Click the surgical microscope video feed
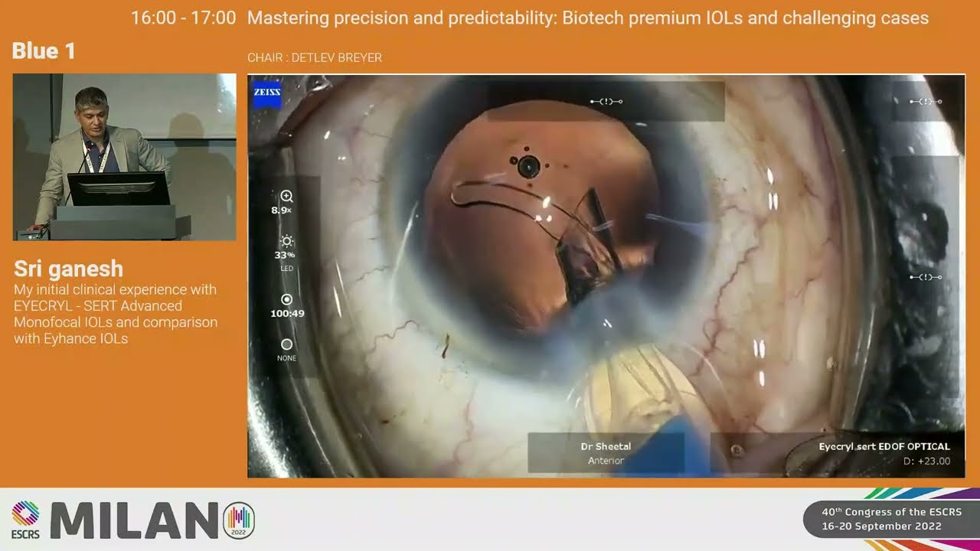 (606, 276)
